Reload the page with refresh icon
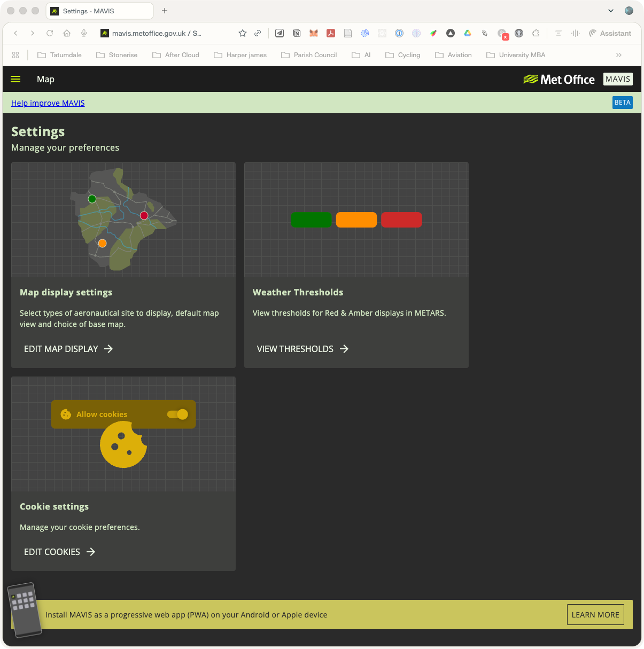Viewport: 644px width, 649px height. point(50,33)
